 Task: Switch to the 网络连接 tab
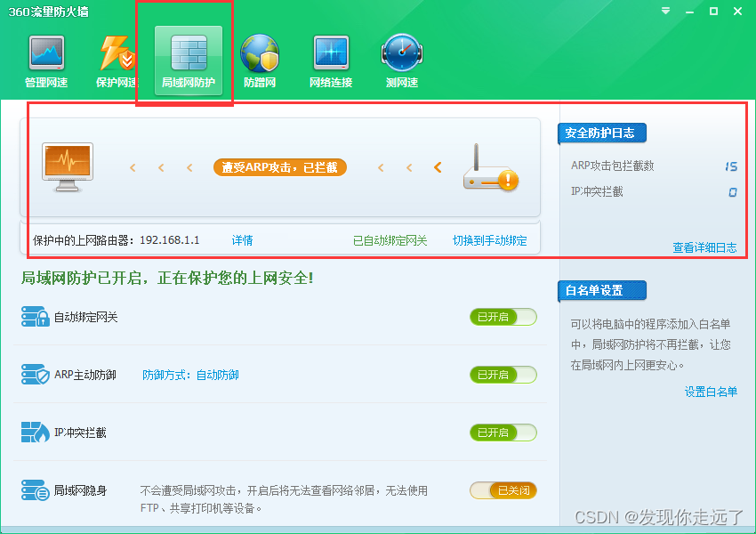[331, 61]
